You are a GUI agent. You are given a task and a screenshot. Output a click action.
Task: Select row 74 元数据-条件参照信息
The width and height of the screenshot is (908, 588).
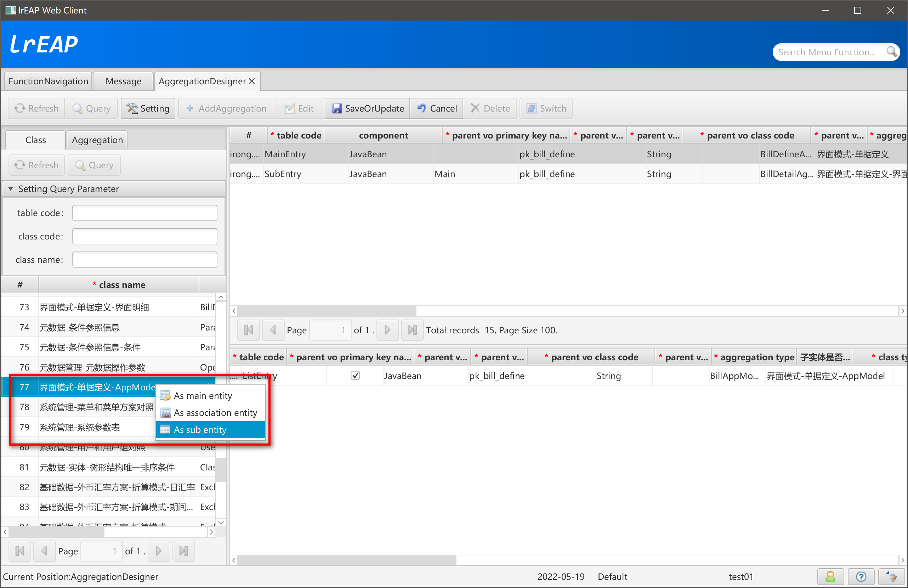click(x=109, y=327)
